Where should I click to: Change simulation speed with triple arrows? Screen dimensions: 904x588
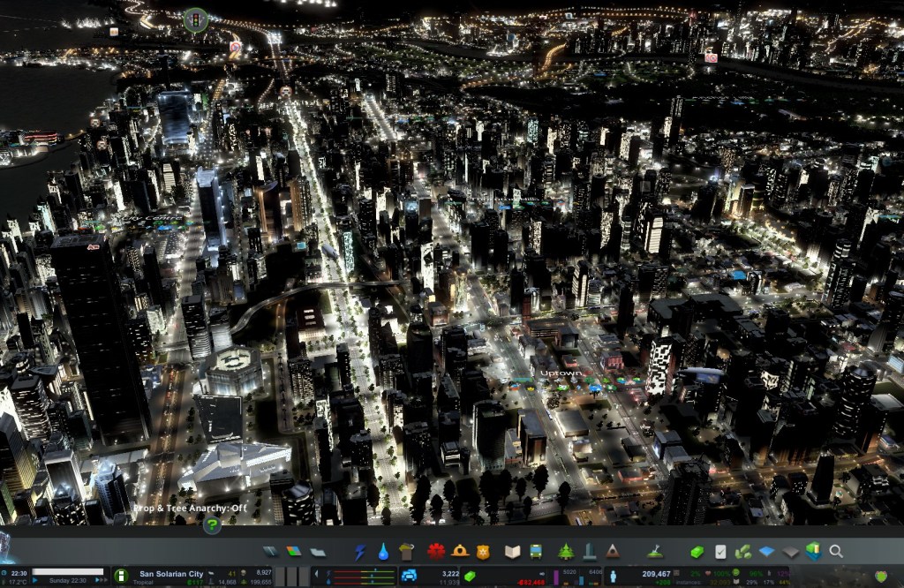pos(102,580)
